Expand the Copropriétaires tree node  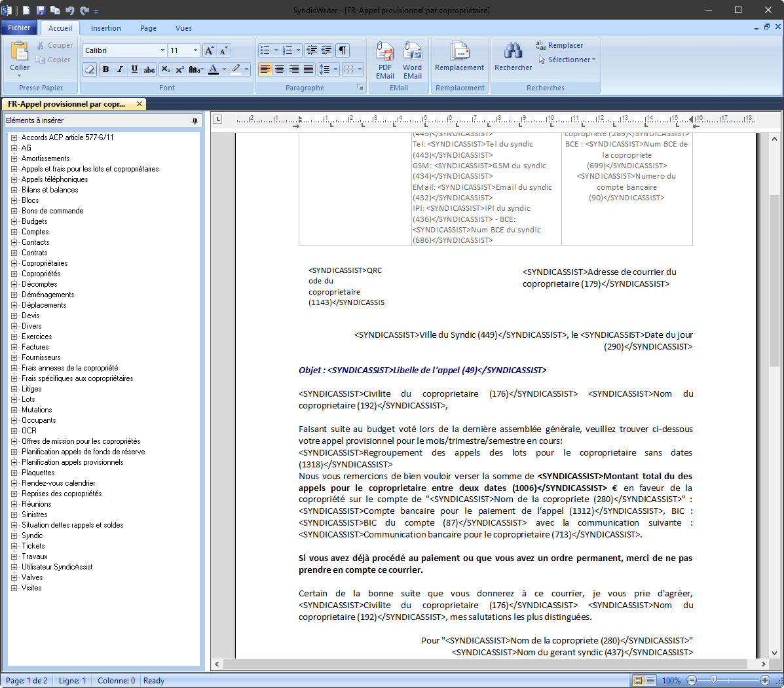click(x=14, y=263)
